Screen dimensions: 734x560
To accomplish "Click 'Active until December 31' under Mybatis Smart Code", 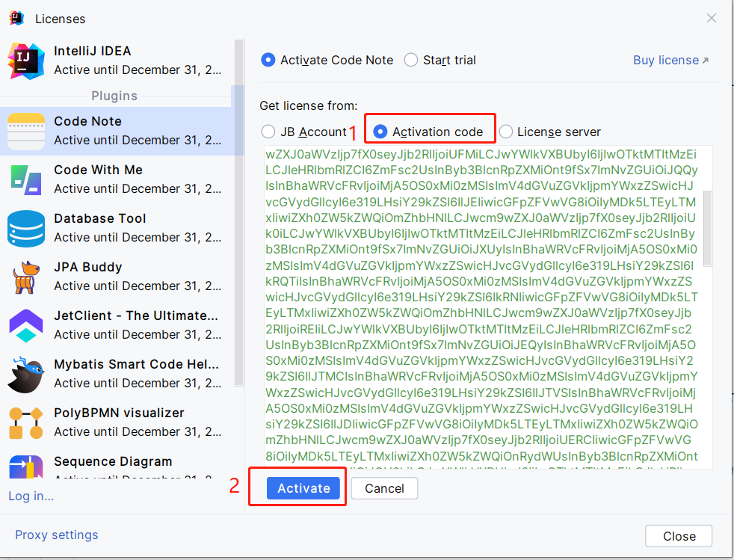I will point(138,383).
